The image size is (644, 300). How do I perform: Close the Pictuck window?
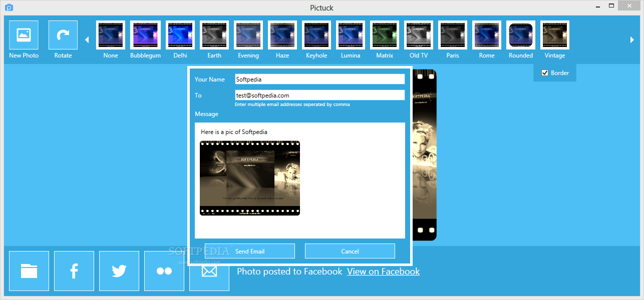click(628, 6)
